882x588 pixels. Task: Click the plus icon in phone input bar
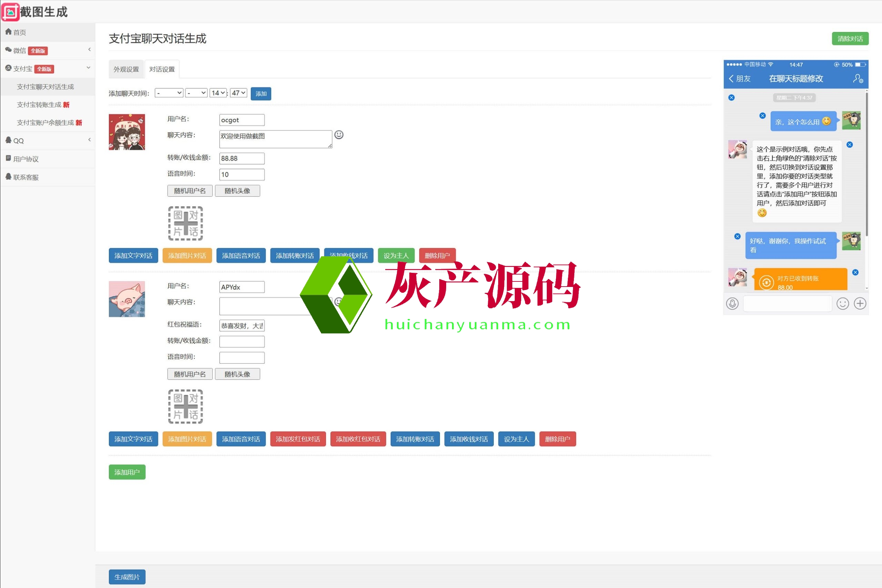(x=860, y=303)
